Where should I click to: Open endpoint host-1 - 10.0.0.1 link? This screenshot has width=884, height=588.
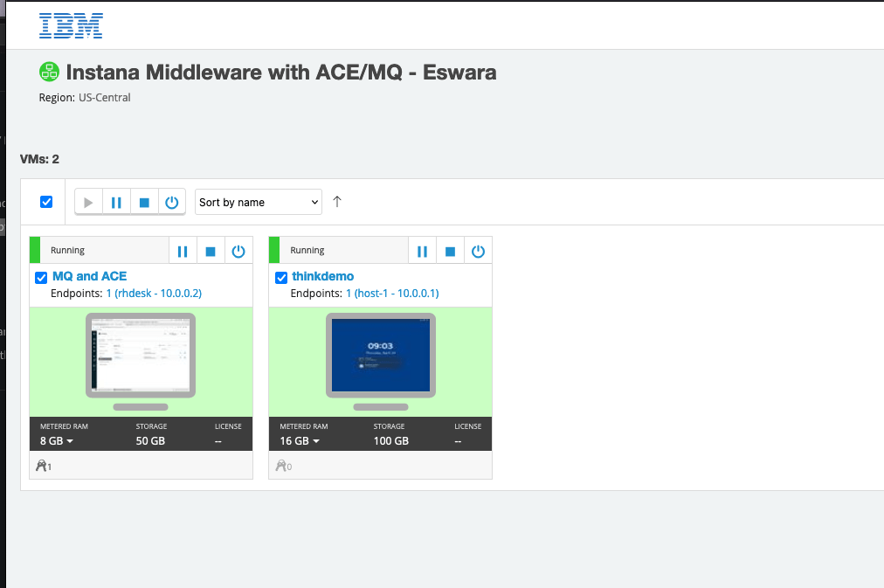pos(392,294)
